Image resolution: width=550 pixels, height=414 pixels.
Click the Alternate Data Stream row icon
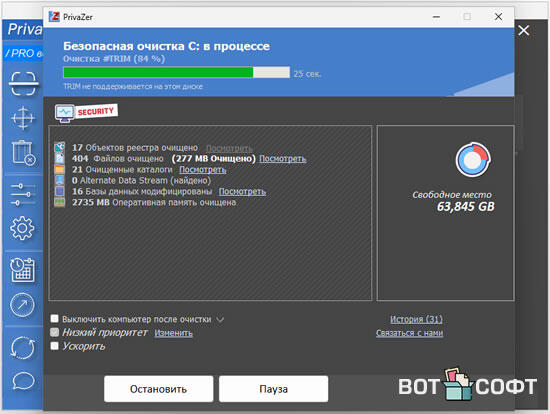(x=60, y=180)
